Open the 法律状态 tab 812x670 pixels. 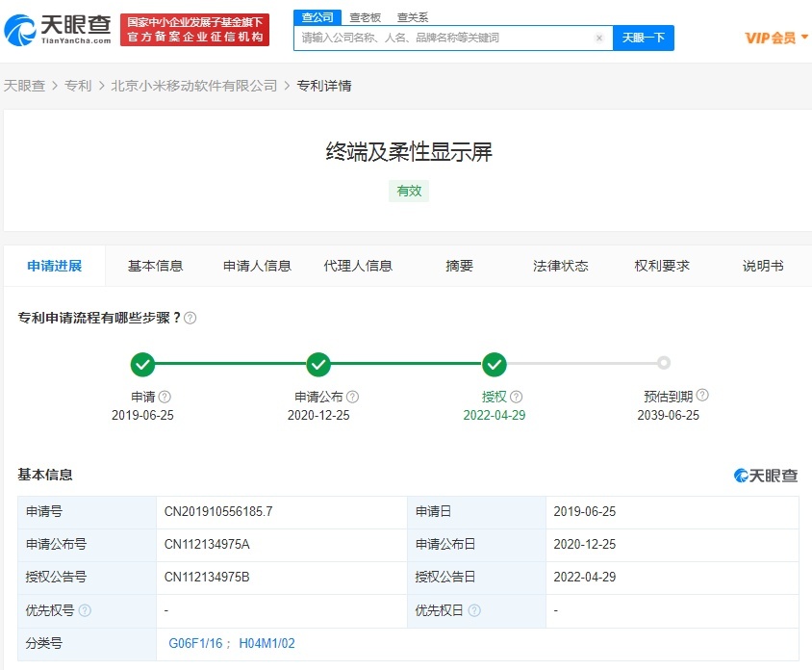(x=561, y=266)
